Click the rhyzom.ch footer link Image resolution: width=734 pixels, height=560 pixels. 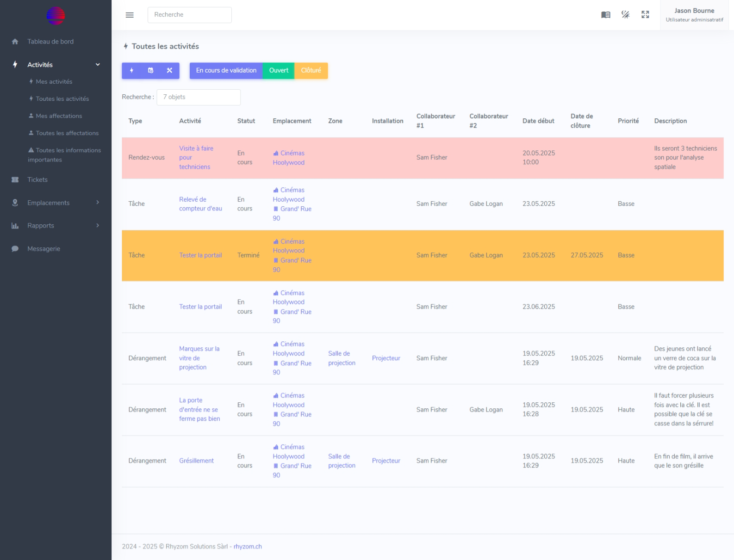pos(248,547)
